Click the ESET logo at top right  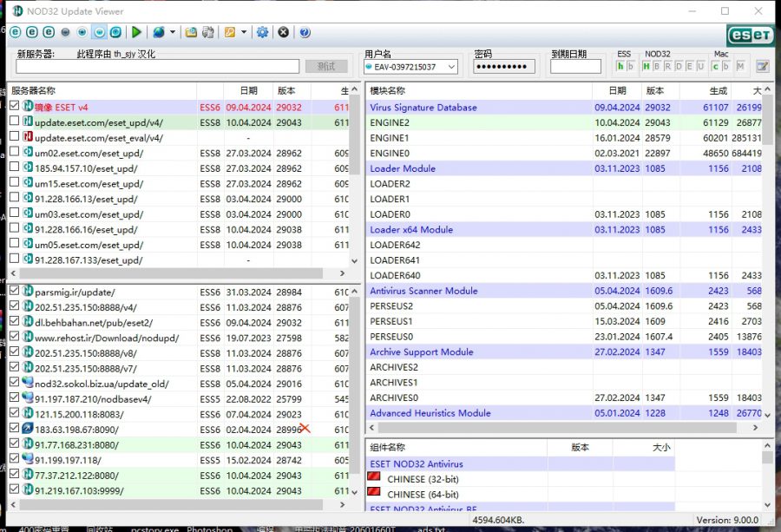point(750,35)
